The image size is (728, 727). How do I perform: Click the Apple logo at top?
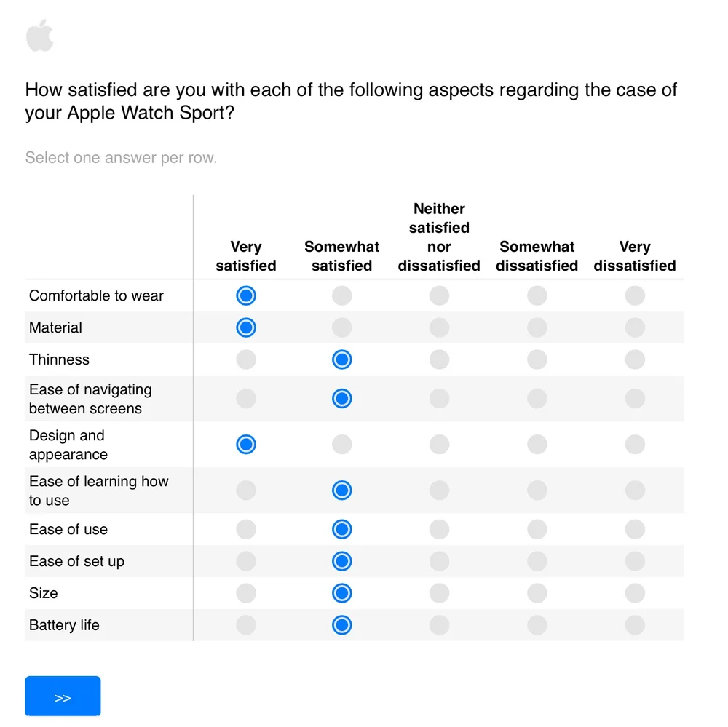39,36
